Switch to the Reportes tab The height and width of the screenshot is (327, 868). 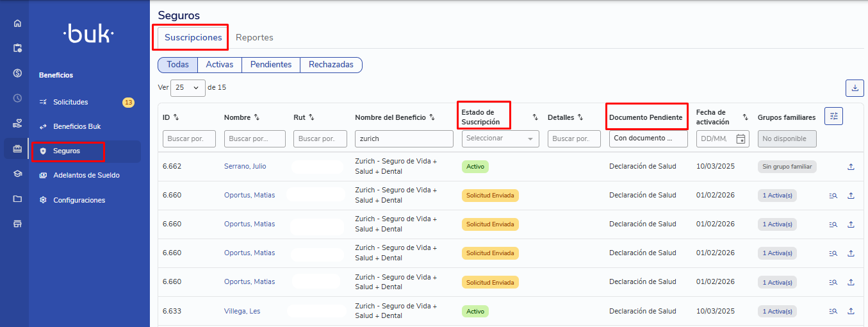click(254, 38)
